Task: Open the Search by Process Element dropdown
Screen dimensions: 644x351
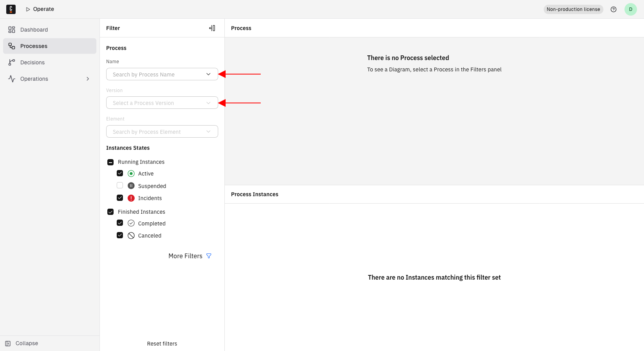Action: 162,131
